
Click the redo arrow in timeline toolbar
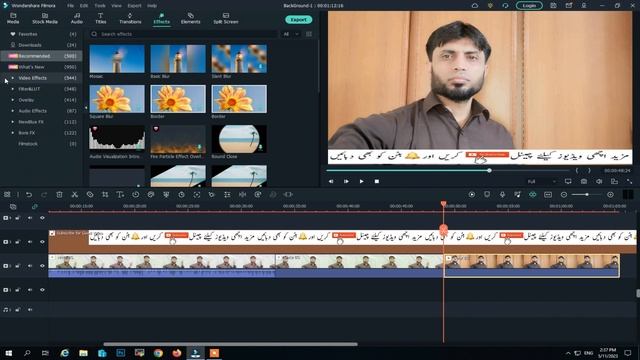pyautogui.click(x=44, y=195)
